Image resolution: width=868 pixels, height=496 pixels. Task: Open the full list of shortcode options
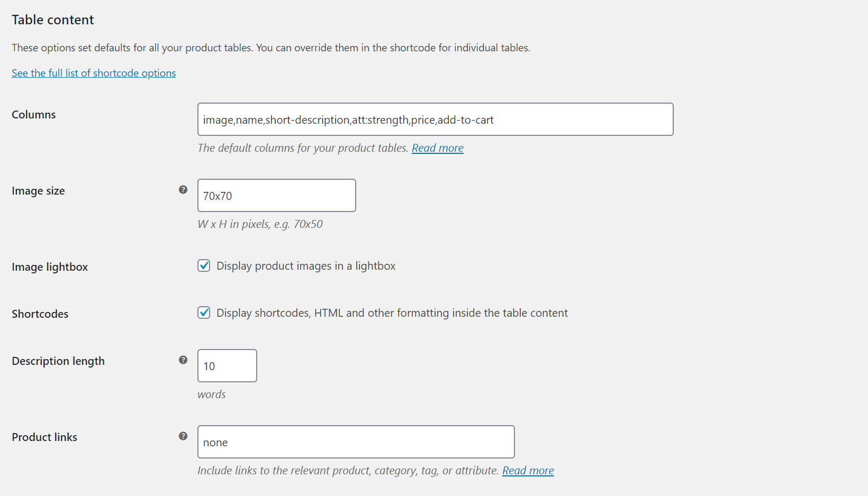94,73
